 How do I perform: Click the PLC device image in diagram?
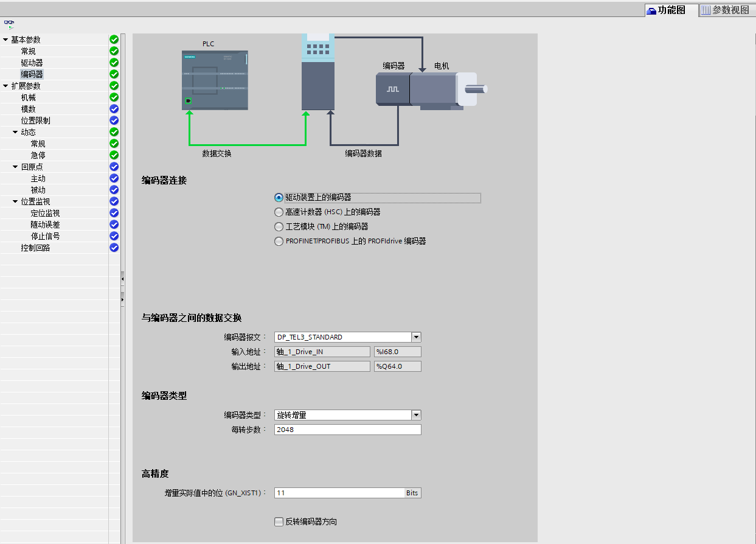(x=215, y=80)
